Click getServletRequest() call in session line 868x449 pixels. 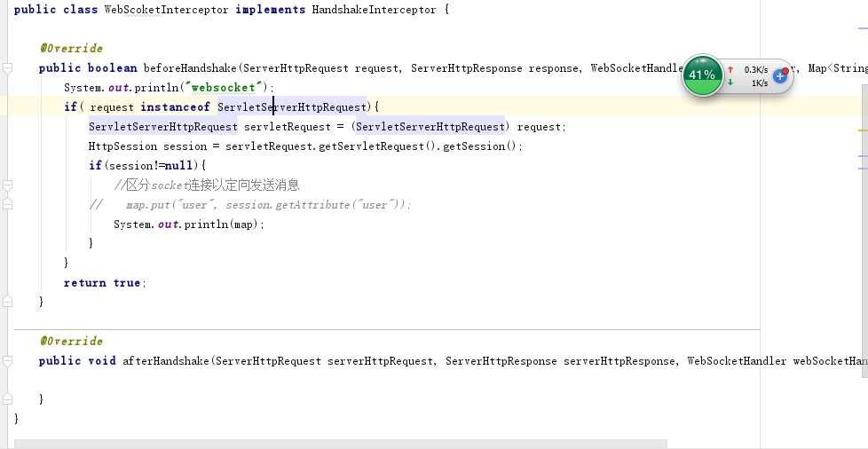379,146
